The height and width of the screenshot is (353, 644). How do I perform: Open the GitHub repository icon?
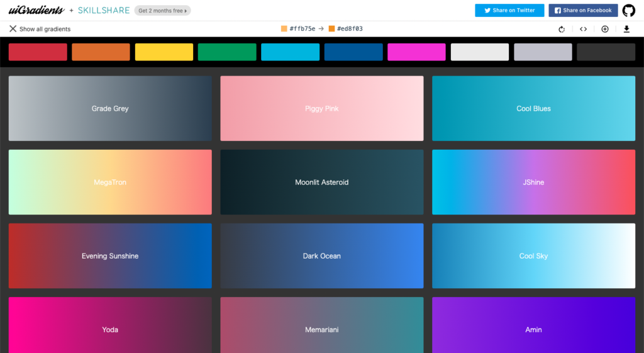pyautogui.click(x=628, y=10)
